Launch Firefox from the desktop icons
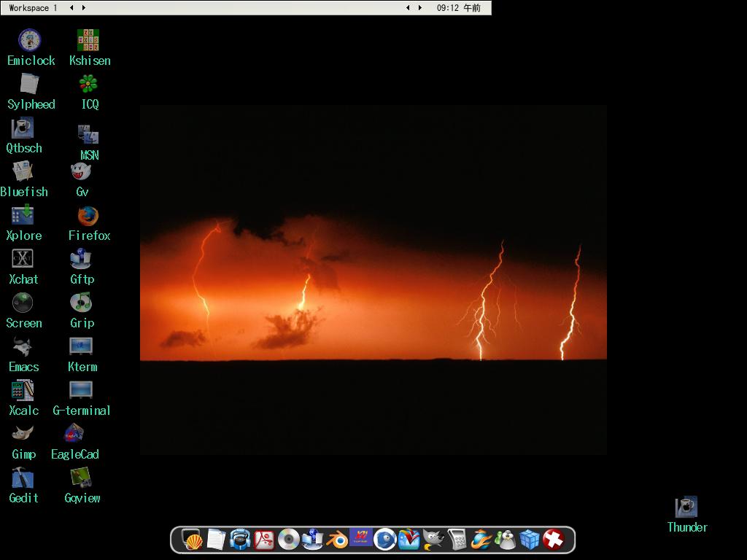Viewport: 747px width, 560px height. tap(88, 216)
